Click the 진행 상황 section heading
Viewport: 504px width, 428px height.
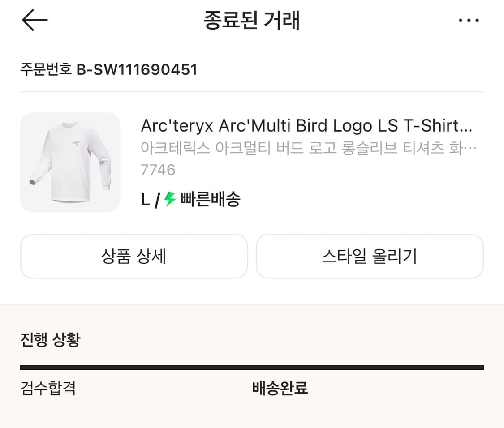(x=50, y=340)
